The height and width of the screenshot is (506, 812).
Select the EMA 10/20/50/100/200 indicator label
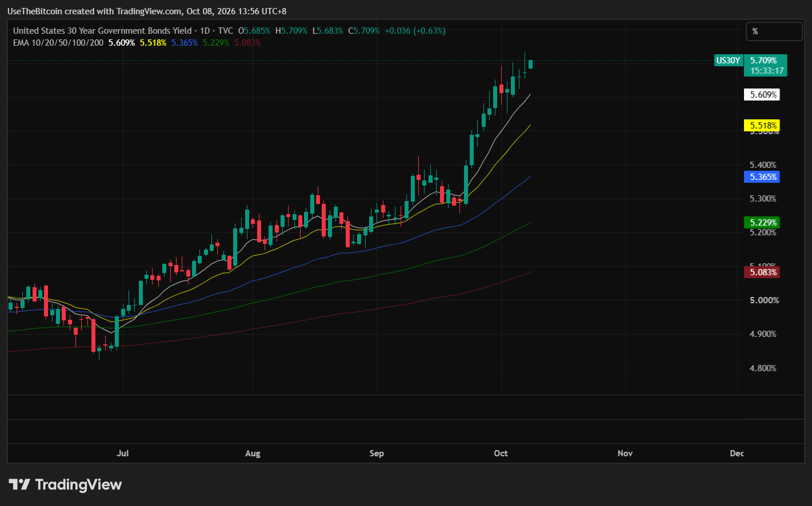[x=58, y=43]
